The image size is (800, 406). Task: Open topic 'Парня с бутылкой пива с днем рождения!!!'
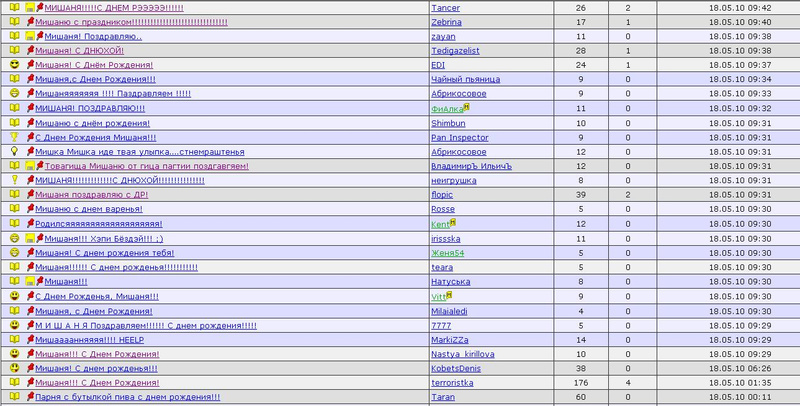[128, 397]
